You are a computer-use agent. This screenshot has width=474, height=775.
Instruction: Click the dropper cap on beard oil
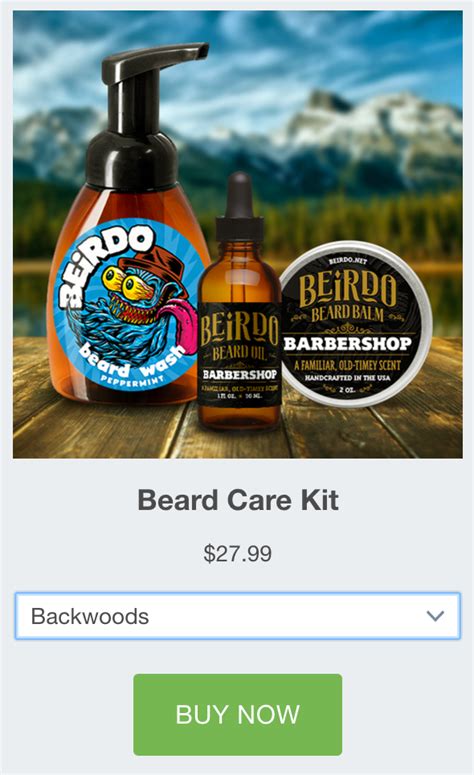(240, 208)
